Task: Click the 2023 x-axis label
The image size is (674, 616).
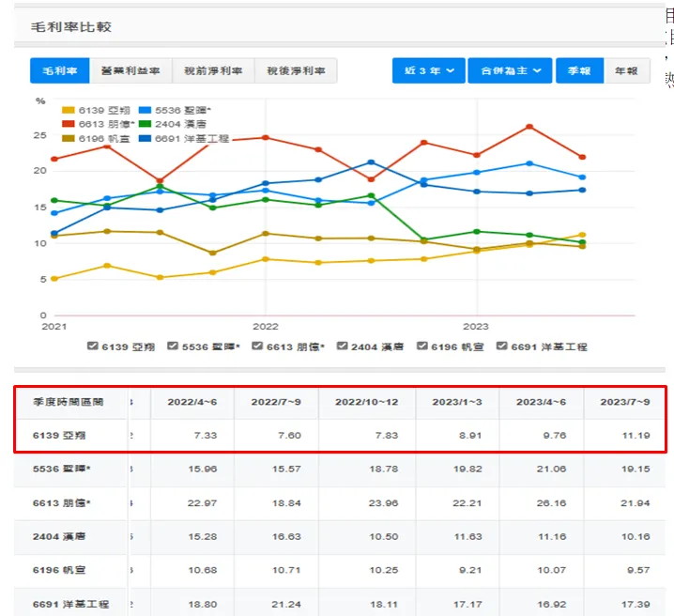Action: pos(476,326)
